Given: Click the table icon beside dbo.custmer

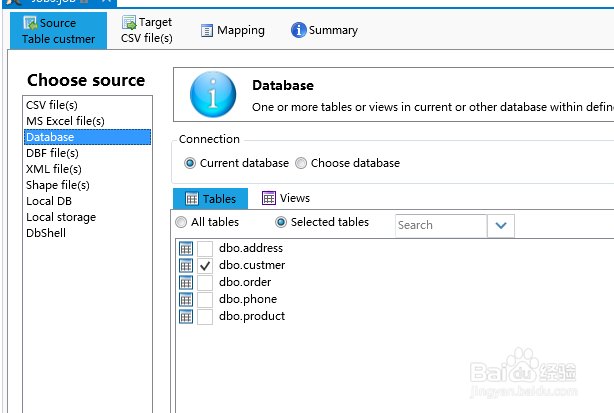Looking at the screenshot, I should pyautogui.click(x=185, y=266).
